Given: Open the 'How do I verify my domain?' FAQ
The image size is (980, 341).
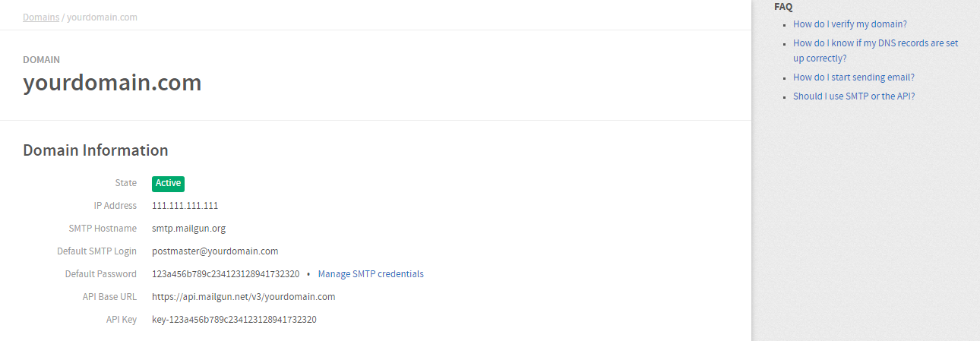Looking at the screenshot, I should (x=850, y=24).
